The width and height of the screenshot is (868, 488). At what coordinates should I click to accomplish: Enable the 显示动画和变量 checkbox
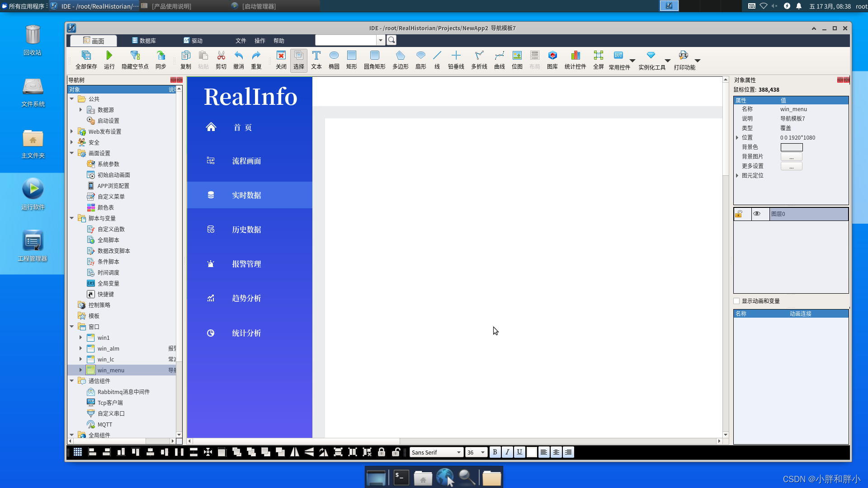(736, 301)
